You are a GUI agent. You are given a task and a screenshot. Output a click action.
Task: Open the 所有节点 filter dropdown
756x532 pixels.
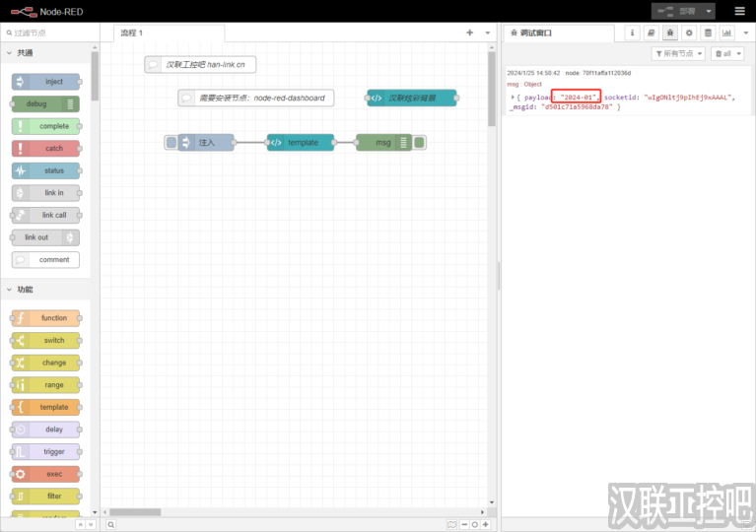[x=679, y=53]
